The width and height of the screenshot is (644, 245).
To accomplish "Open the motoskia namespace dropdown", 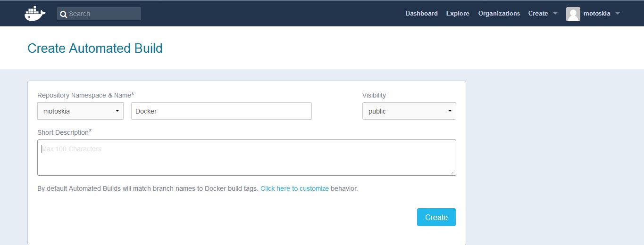I will (x=80, y=111).
